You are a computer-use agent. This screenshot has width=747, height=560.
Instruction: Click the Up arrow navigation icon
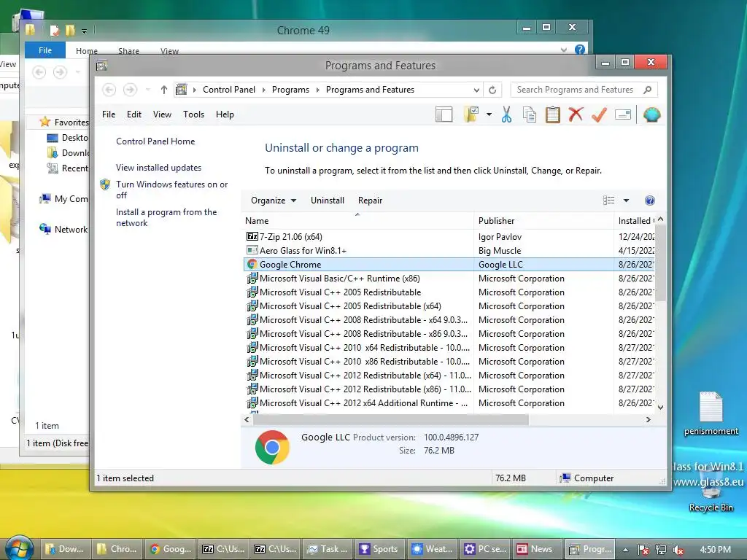point(164,90)
